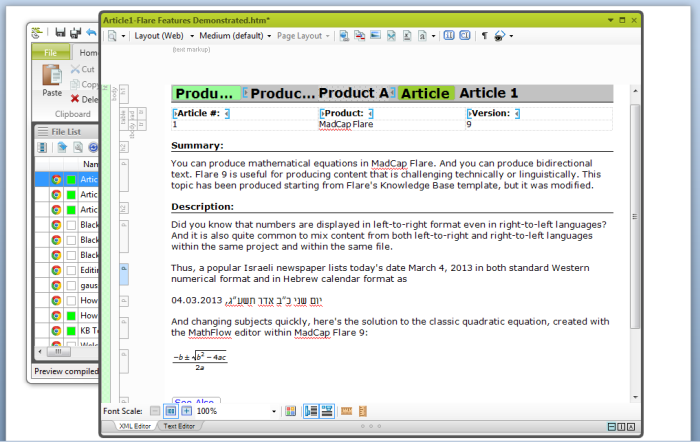Click the round blue icon in File List toolbar
700x442 pixels.
pos(93,147)
